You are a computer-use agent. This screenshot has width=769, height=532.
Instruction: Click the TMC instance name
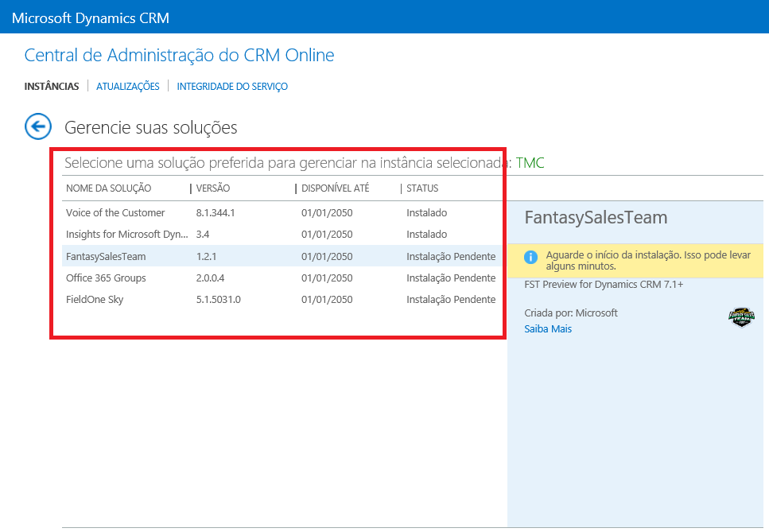tap(530, 163)
